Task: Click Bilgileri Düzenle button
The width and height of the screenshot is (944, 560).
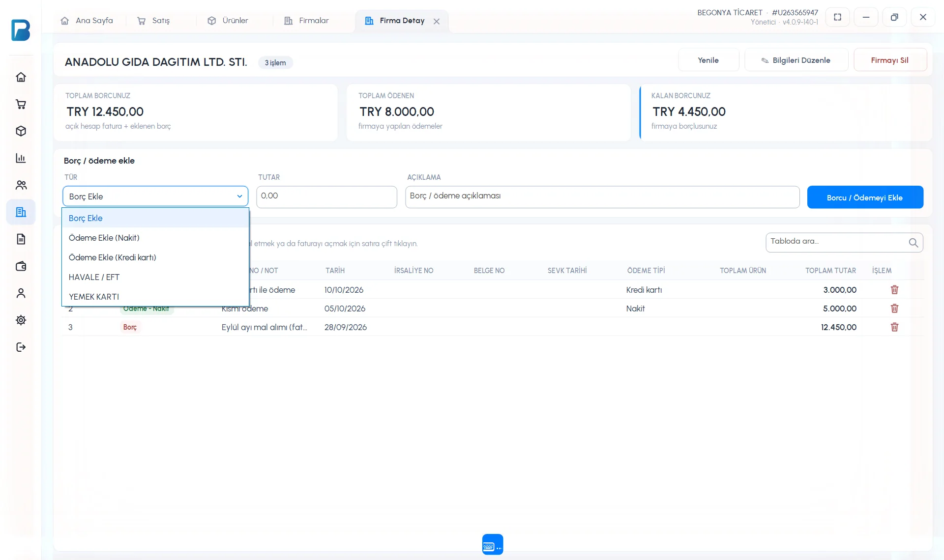Action: point(796,60)
